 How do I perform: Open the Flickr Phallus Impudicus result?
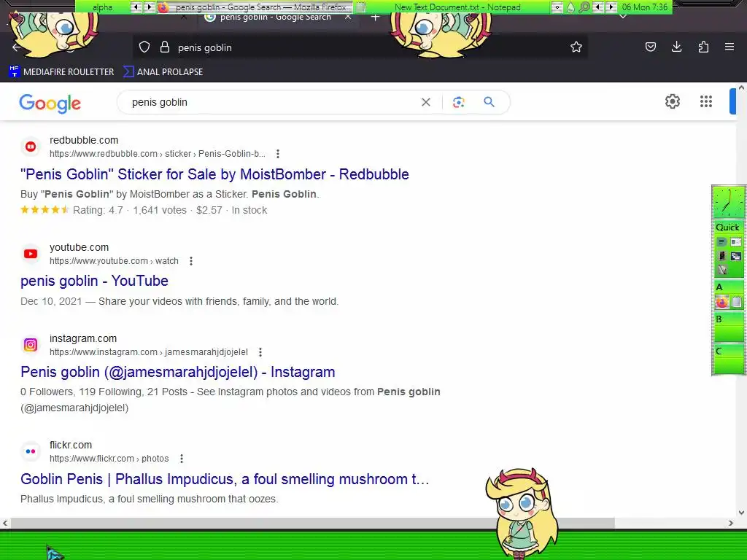(x=225, y=479)
